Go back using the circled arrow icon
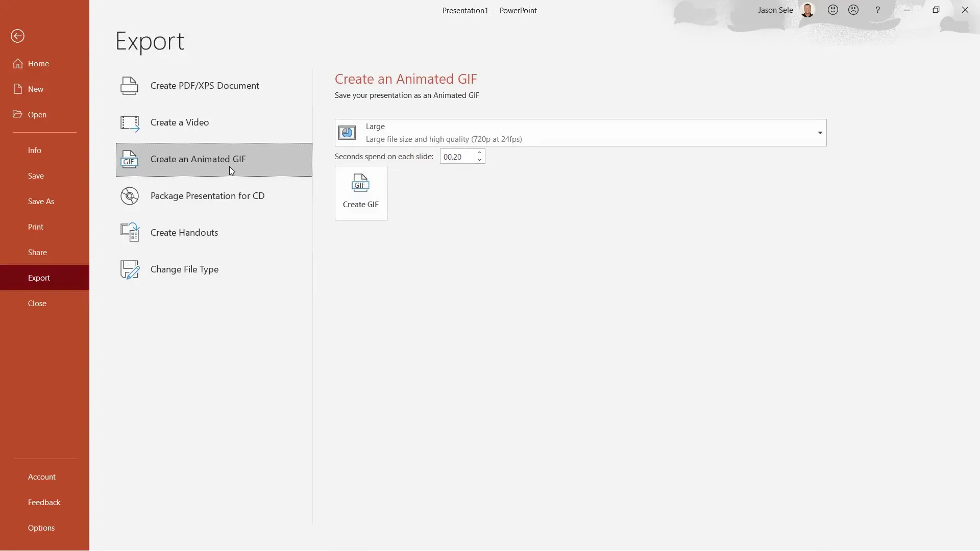980x551 pixels. [x=17, y=36]
